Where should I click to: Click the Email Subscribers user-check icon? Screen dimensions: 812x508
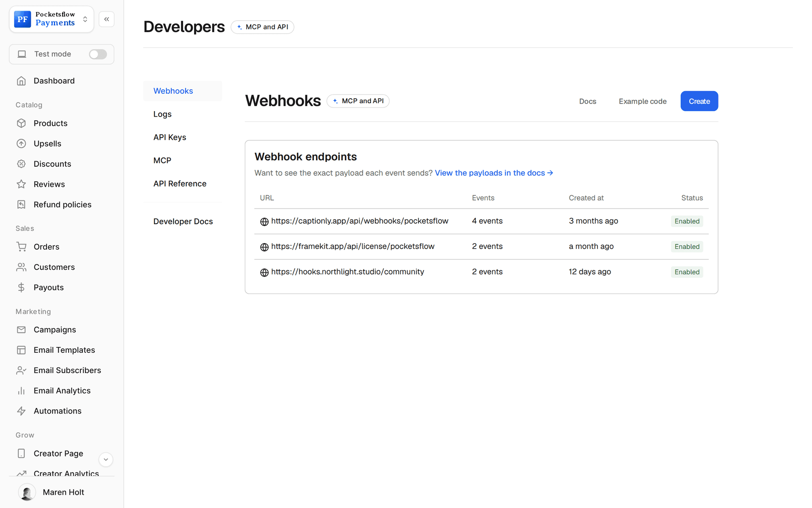(x=21, y=370)
